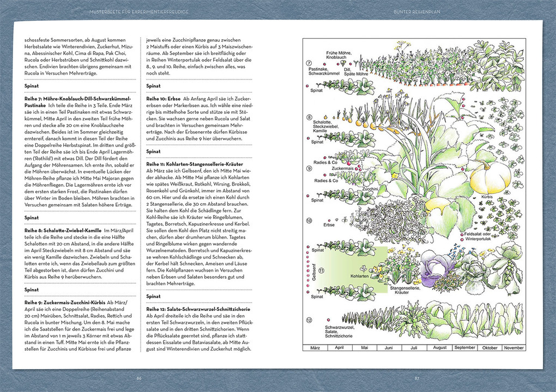This screenshot has height=392, width=556.
Task: Click the circled row number 8
Action: 309,117
